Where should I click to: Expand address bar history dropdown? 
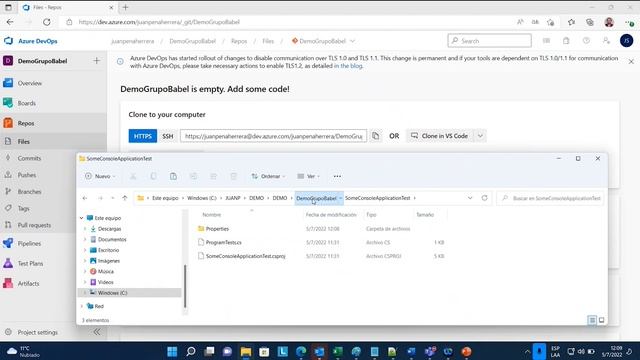pyautogui.click(x=470, y=198)
